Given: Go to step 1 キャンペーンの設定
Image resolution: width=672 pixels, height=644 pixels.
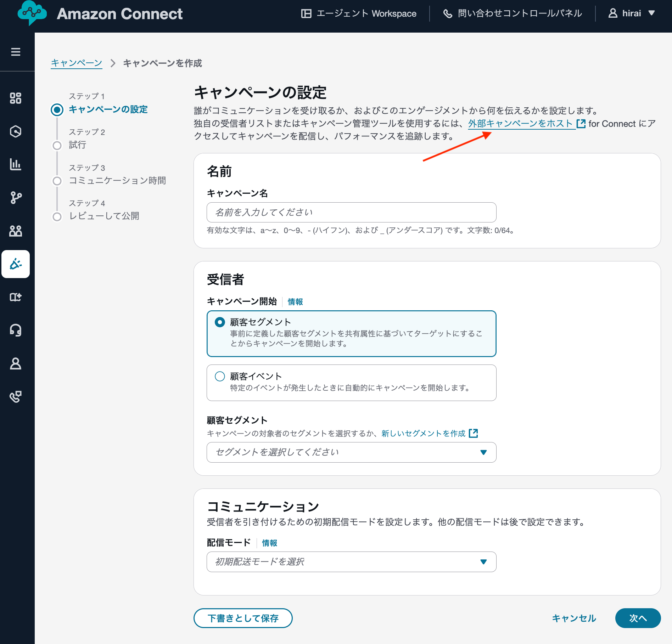Looking at the screenshot, I should (x=108, y=109).
